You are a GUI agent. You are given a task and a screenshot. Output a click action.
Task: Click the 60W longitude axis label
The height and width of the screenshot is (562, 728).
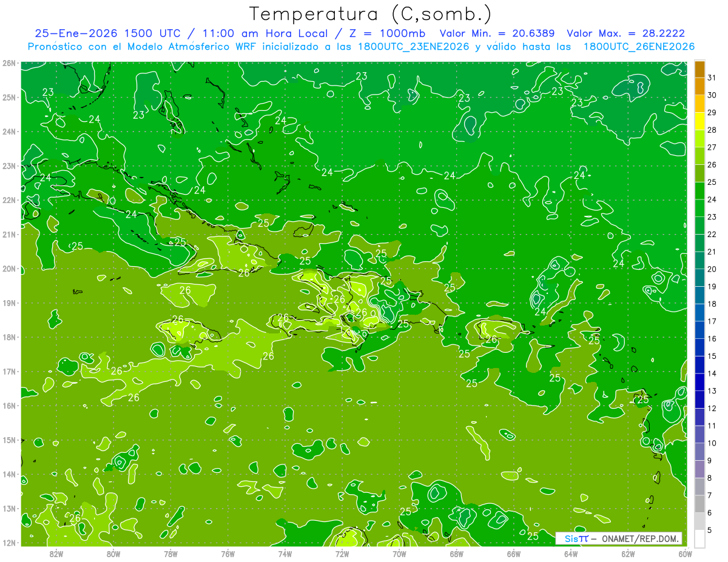[x=685, y=554]
